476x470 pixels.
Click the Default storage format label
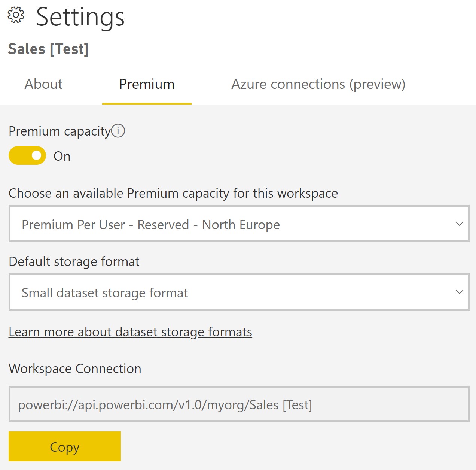coord(74,261)
